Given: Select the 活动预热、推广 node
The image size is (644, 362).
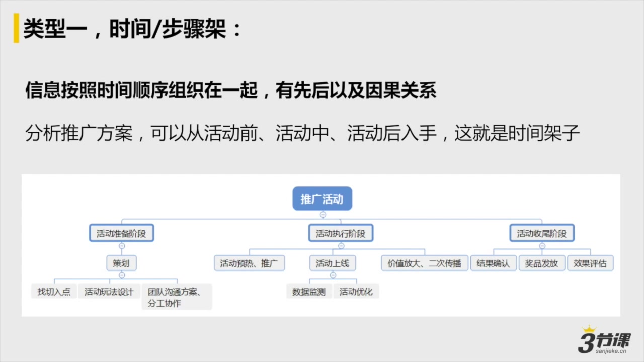Looking at the screenshot, I should tap(250, 263).
